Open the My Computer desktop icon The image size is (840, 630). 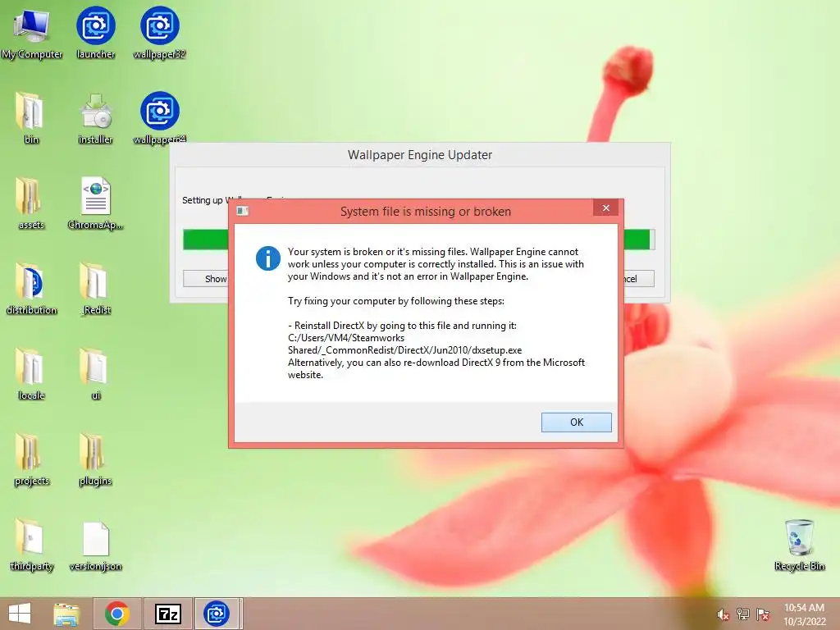coord(32,33)
